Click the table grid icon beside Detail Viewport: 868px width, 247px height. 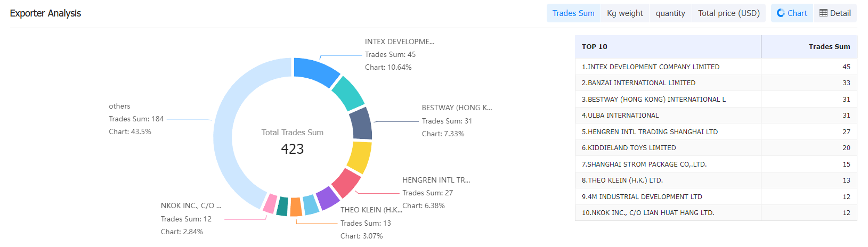(823, 13)
